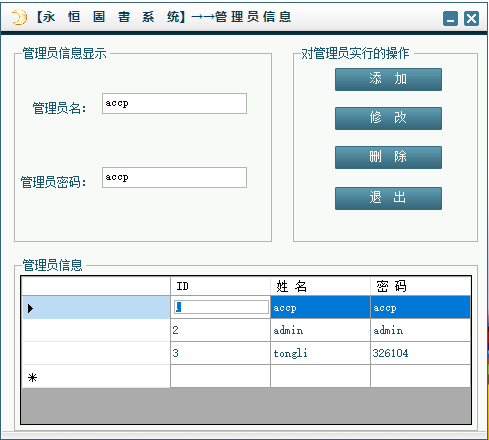Click the ID cell with value 3
This screenshot has height=440, width=489.
(220, 353)
